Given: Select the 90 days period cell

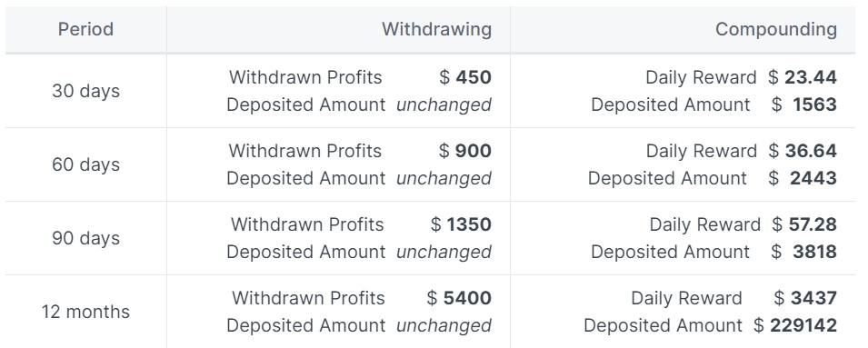Looking at the screenshot, I should (x=85, y=238).
